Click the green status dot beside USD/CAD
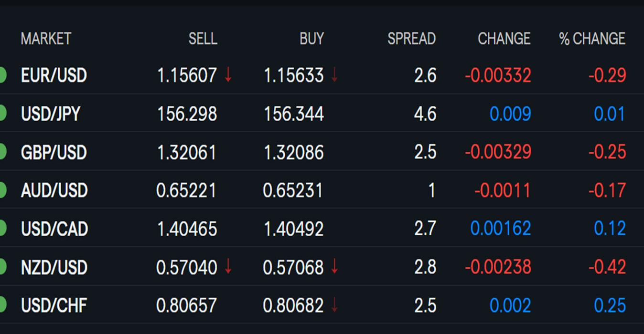Viewport: 644px width, 334px height. coord(2,229)
